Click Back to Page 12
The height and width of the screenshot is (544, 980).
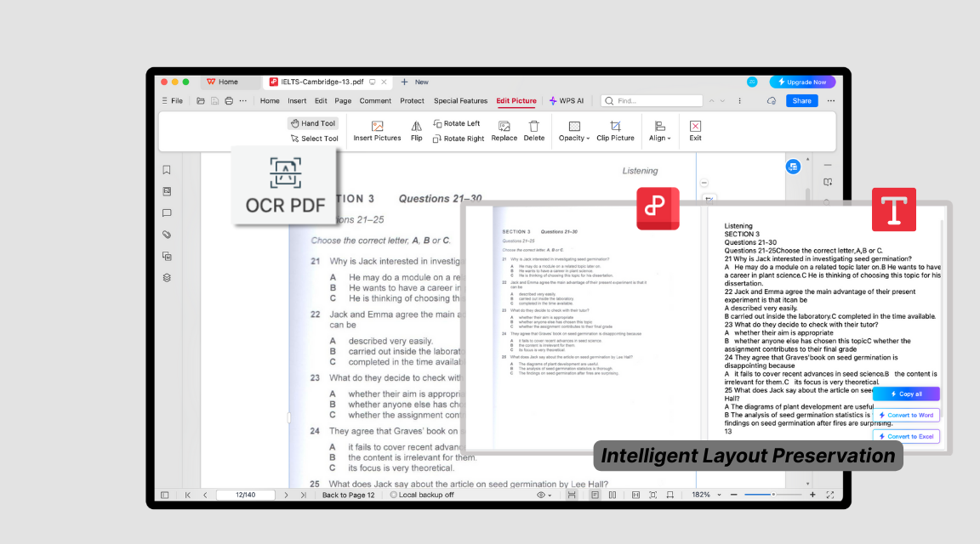click(348, 495)
